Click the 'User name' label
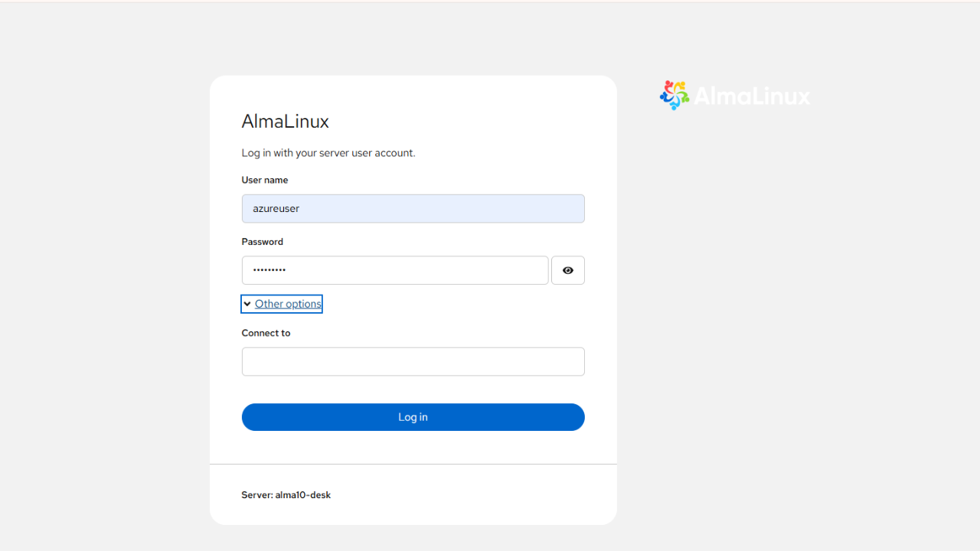Viewport: 980px width, 551px height. [x=265, y=180]
